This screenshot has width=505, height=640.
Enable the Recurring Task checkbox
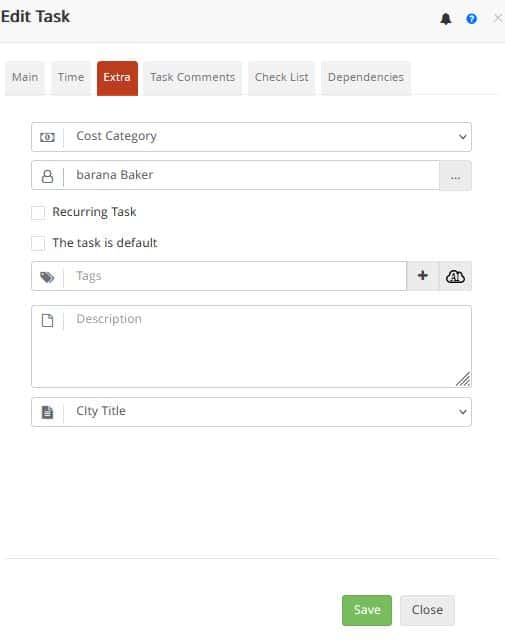[38, 213]
